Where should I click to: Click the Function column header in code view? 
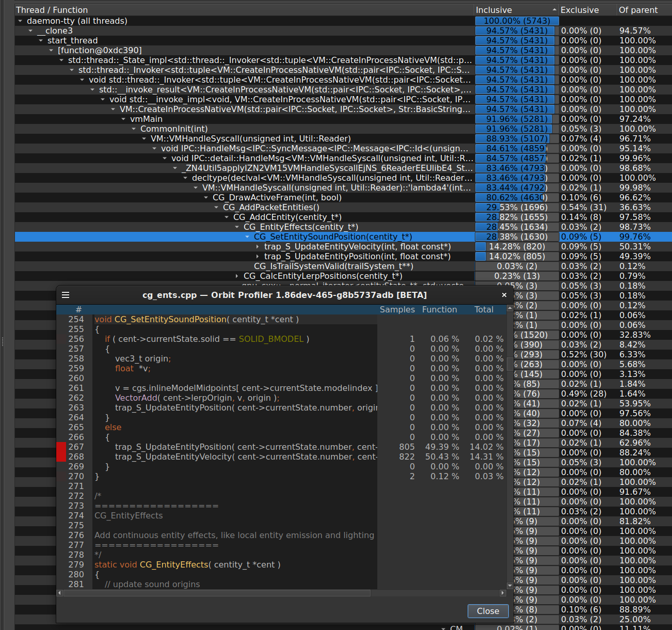click(x=439, y=310)
